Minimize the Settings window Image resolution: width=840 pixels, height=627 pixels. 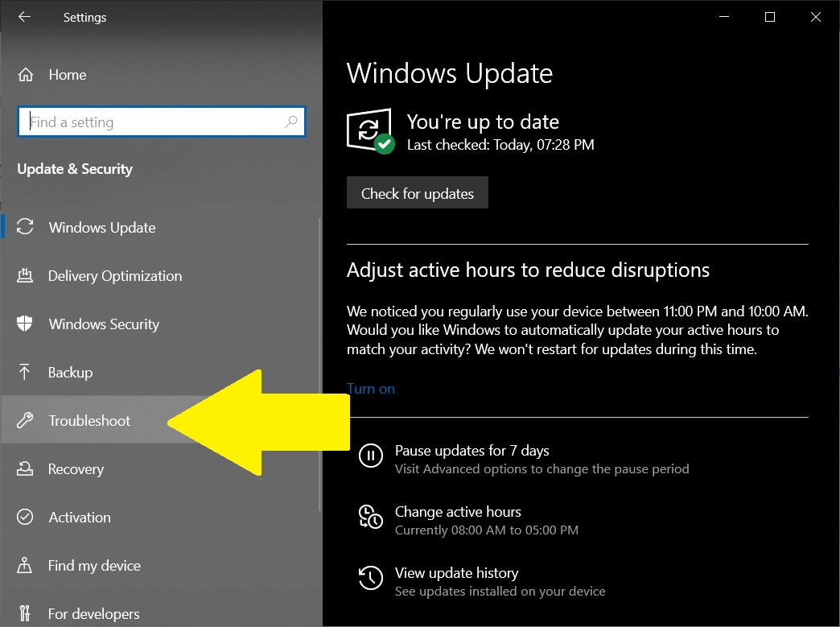pos(724,17)
